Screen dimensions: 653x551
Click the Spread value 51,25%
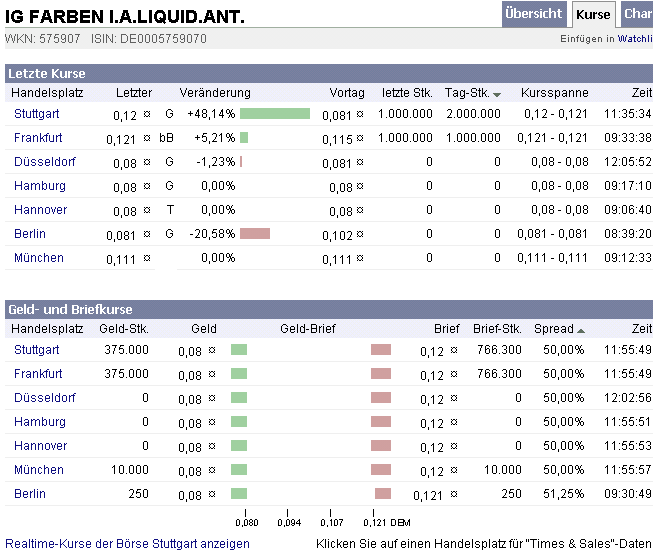point(563,494)
